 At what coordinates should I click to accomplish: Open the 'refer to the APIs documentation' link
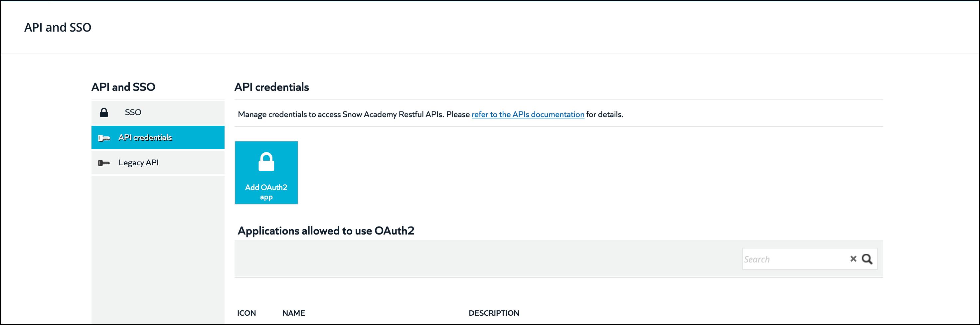click(528, 114)
